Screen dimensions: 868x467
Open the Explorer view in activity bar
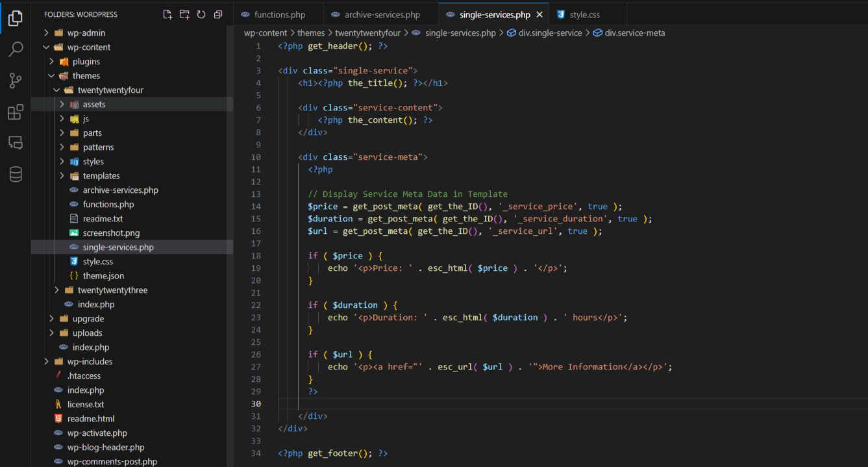(x=16, y=18)
